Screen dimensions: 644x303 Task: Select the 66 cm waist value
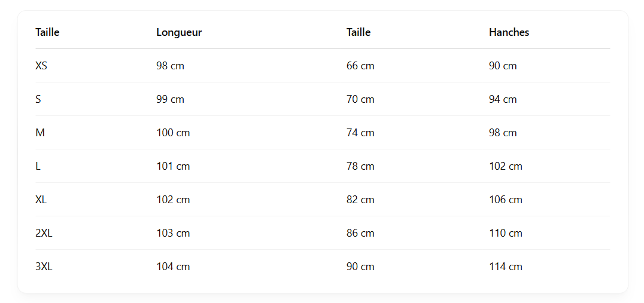[x=360, y=66]
